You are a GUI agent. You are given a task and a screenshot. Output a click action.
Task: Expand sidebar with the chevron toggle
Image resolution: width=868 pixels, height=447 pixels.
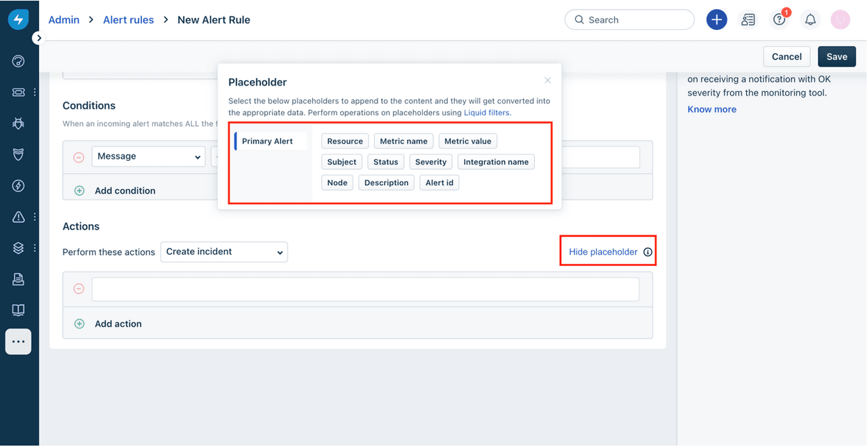[39, 38]
